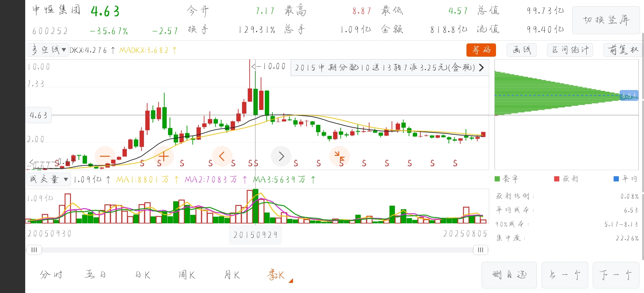644x293 pixels.
Task: Tap the 最高 8.87 value
Action: (362, 11)
